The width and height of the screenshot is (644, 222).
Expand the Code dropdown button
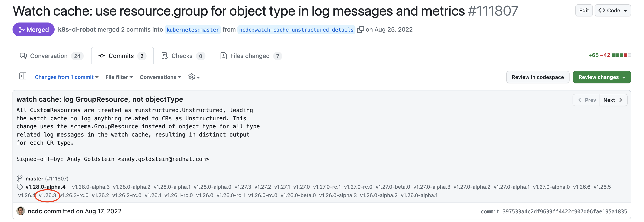(x=612, y=11)
